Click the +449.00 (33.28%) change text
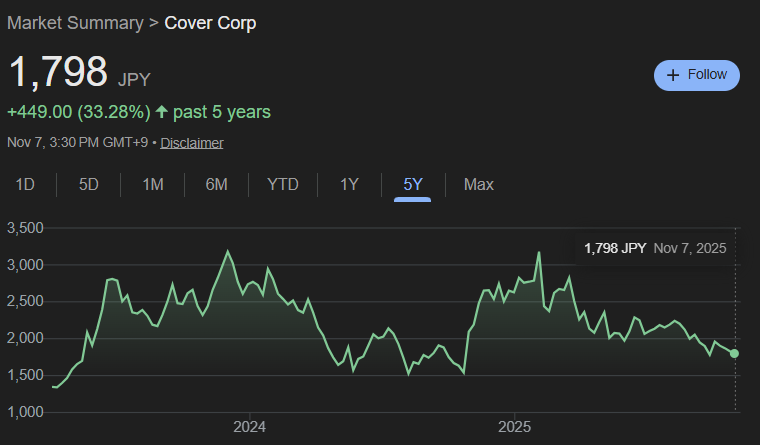The image size is (760, 445). (79, 112)
